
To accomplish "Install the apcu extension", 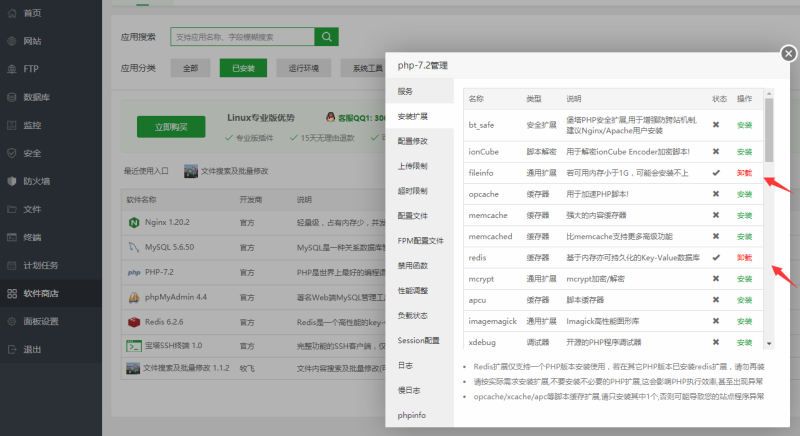I will tap(744, 300).
